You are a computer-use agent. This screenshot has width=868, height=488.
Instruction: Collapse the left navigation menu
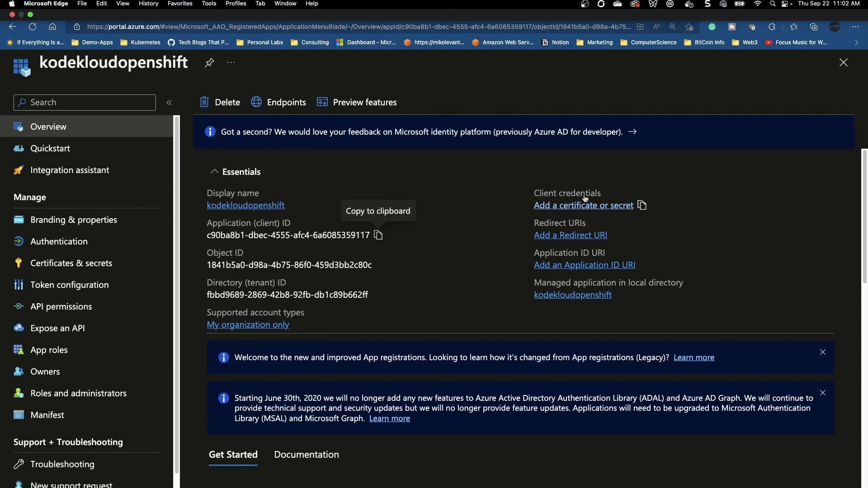(169, 103)
